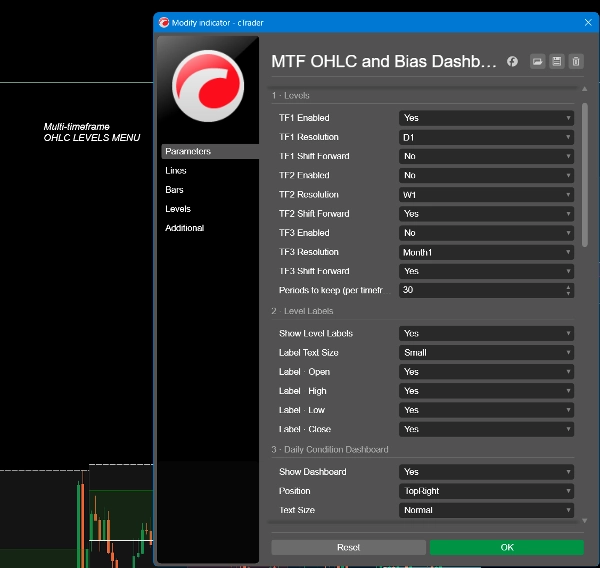This screenshot has height=568, width=600.
Task: Open Show Dashboard dropdown
Action: click(x=486, y=472)
